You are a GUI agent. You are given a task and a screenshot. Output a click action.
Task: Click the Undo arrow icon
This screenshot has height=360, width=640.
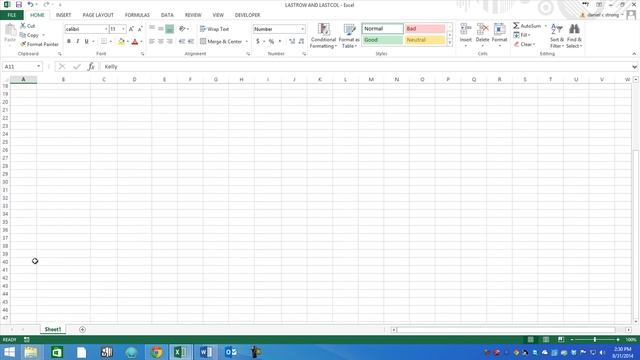(x=30, y=4)
